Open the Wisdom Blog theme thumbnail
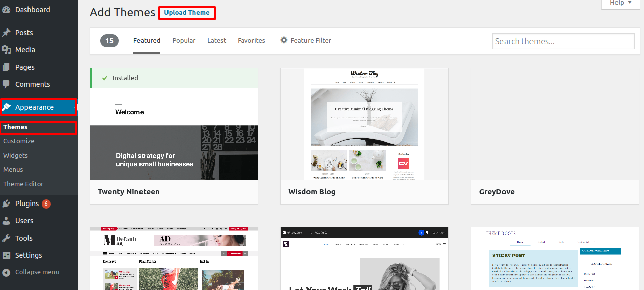This screenshot has height=290, width=644. coord(364,124)
